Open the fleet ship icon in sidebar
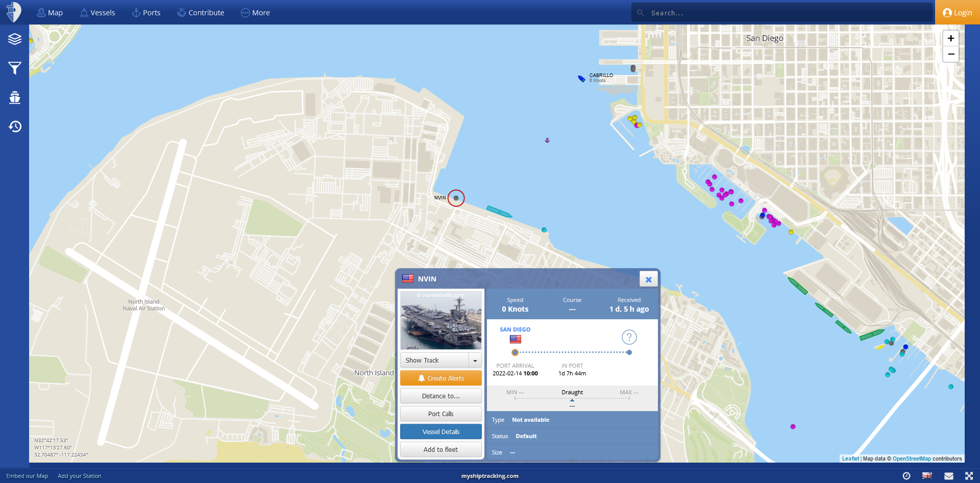 (x=15, y=97)
